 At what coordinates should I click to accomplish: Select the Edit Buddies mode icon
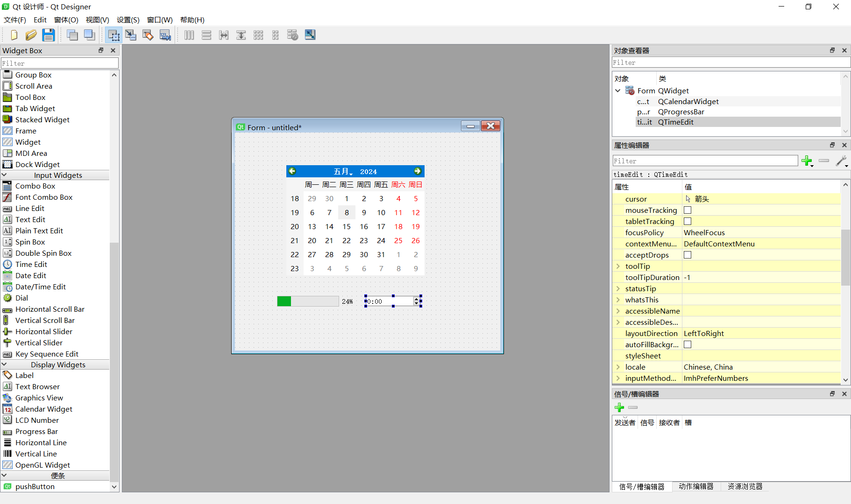click(x=148, y=35)
